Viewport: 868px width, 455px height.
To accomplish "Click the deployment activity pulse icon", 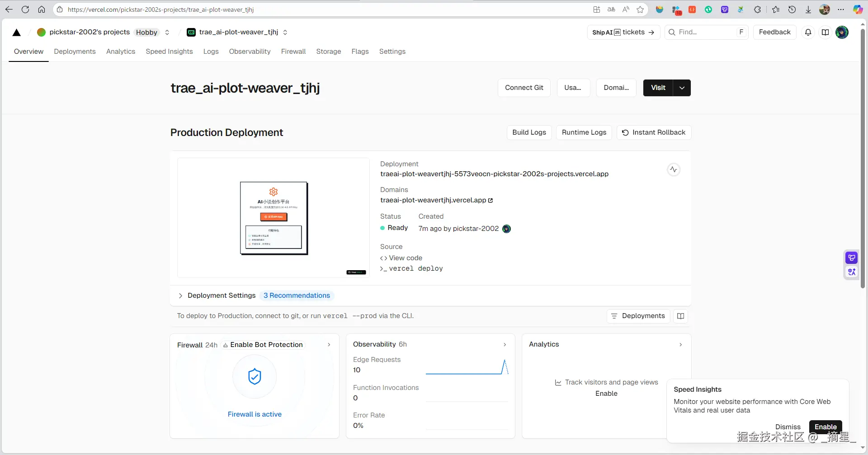I will (674, 169).
